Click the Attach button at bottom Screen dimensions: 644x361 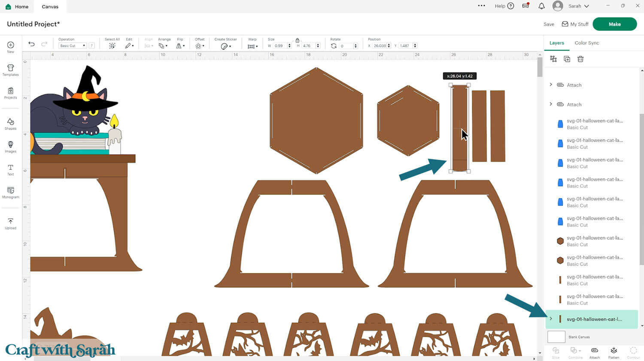pyautogui.click(x=594, y=352)
